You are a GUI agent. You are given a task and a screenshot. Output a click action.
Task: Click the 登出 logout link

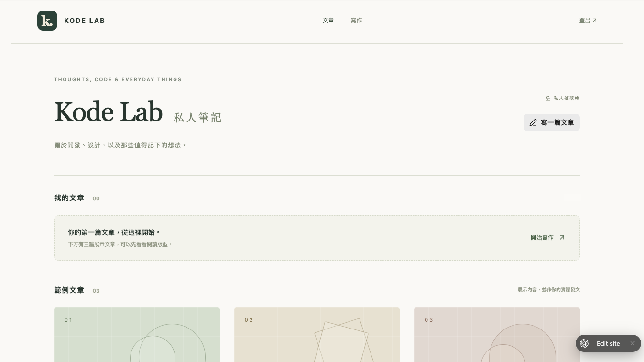(x=588, y=21)
